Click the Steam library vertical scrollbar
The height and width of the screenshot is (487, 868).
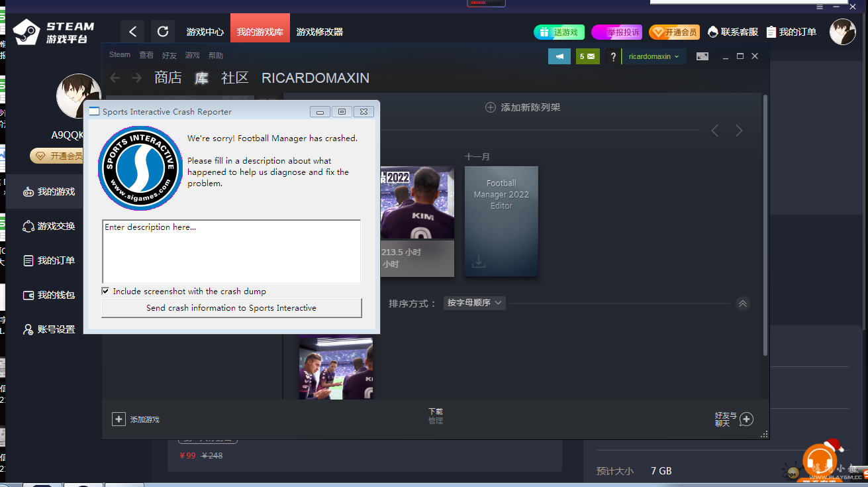[x=766, y=225]
